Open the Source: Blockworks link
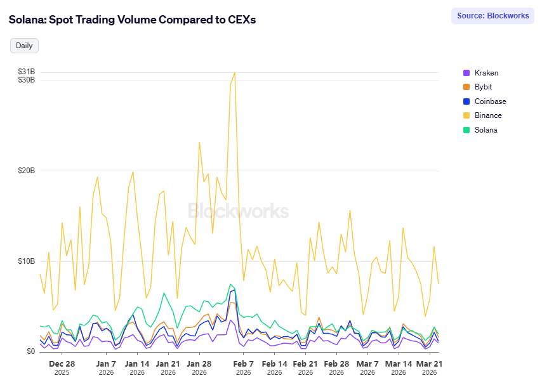This screenshot has width=542, height=392. pyautogui.click(x=492, y=15)
